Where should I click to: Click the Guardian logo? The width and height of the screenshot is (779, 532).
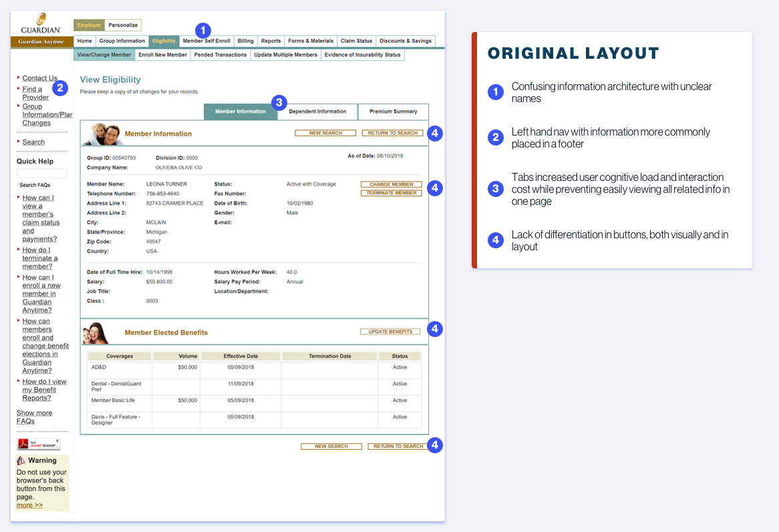(x=41, y=24)
